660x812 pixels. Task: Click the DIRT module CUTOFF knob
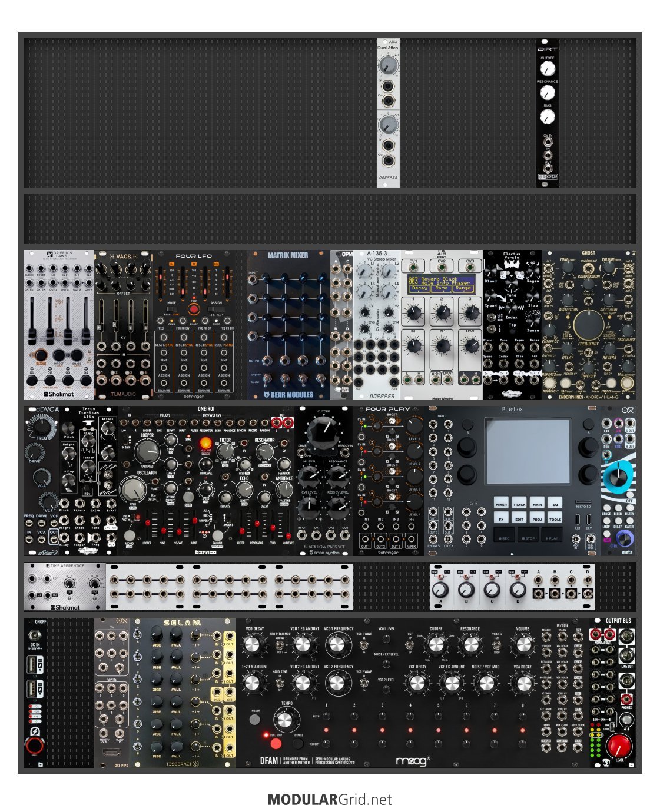[x=548, y=68]
